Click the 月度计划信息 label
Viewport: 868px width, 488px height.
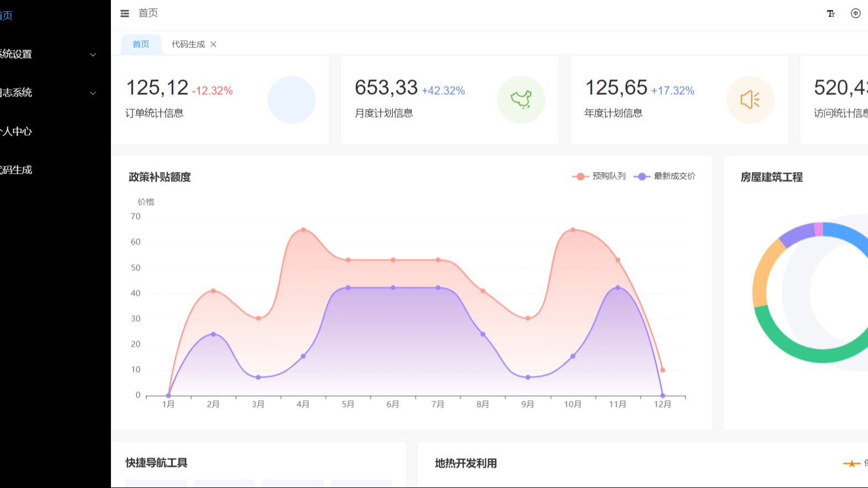pyautogui.click(x=384, y=113)
